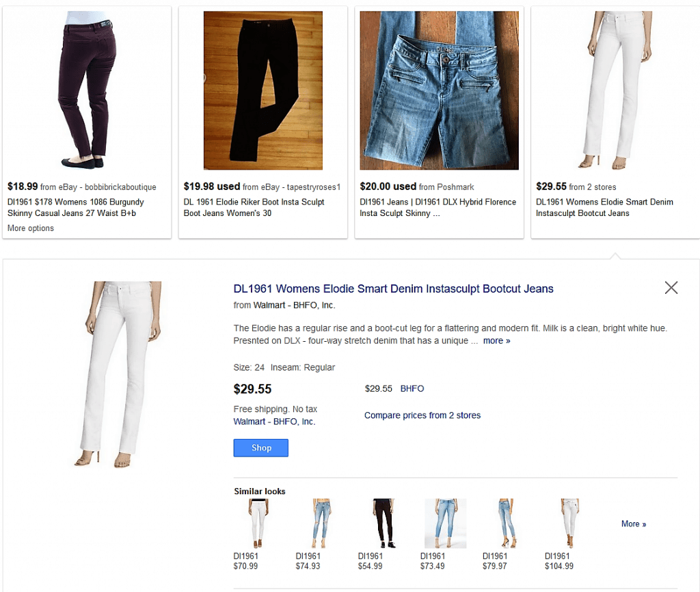Expand description with 'more »' link
This screenshot has width=700, height=592.
(496, 340)
